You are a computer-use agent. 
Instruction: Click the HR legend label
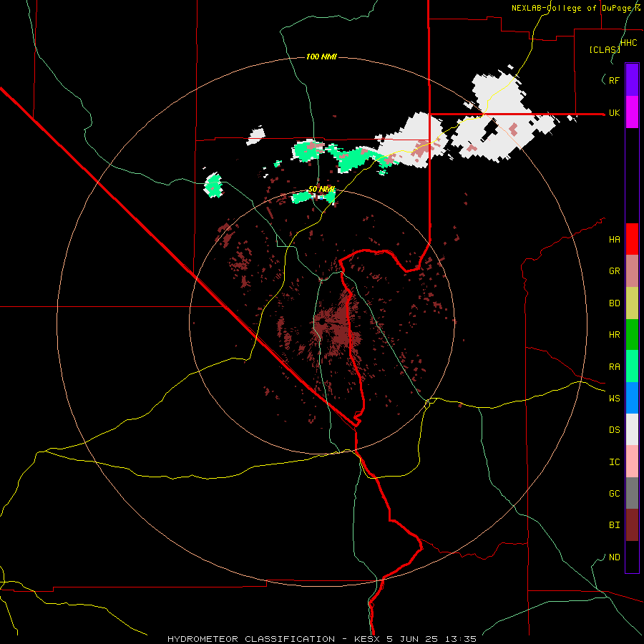click(x=614, y=335)
